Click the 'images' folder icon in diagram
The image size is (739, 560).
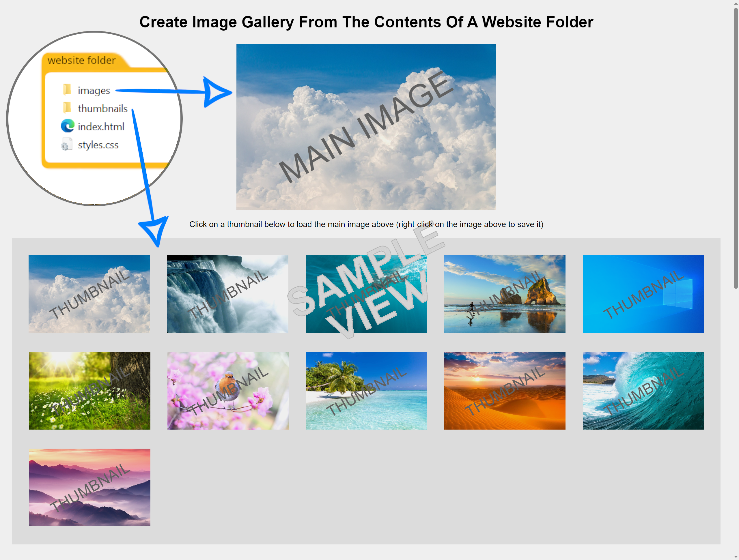point(67,89)
